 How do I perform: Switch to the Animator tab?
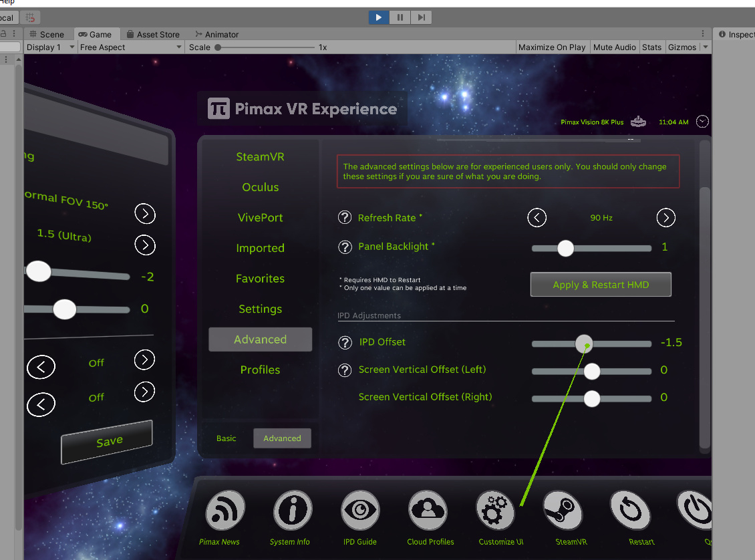tap(216, 34)
